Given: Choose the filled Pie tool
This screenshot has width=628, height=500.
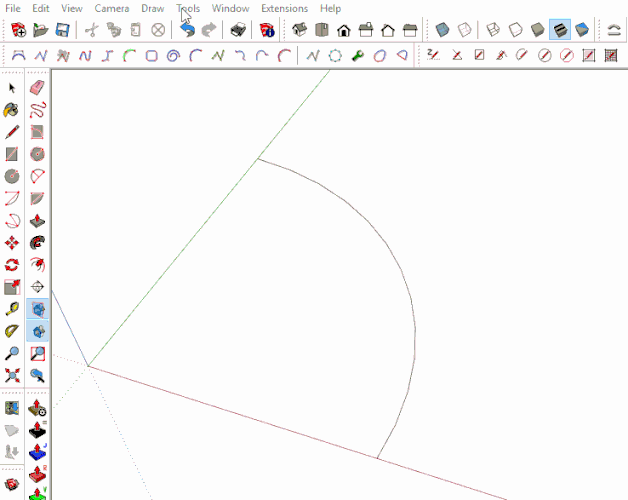Looking at the screenshot, I should [37, 198].
